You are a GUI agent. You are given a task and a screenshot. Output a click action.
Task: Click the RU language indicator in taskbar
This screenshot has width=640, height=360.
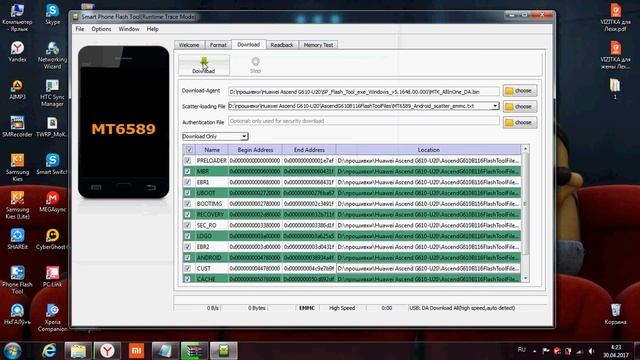[522, 350]
